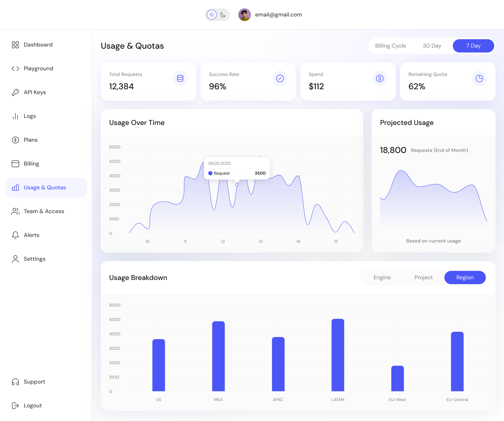The image size is (504, 421).
Task: Click the LATAM bar in Usage Breakdown
Action: pos(338,355)
